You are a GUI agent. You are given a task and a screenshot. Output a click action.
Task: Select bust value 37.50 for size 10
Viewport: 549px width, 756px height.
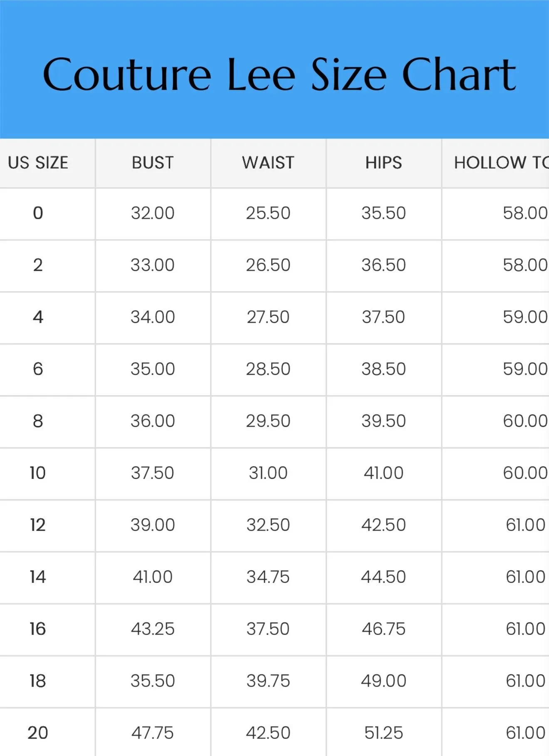(x=153, y=473)
